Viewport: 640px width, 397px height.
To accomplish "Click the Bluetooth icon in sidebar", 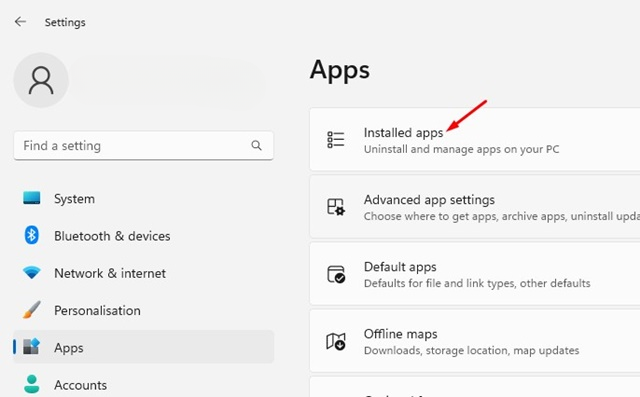I will (31, 235).
